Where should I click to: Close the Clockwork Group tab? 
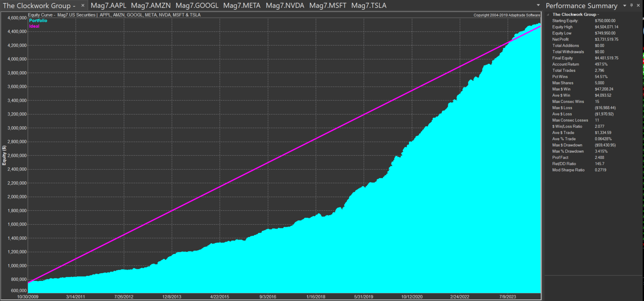point(83,6)
